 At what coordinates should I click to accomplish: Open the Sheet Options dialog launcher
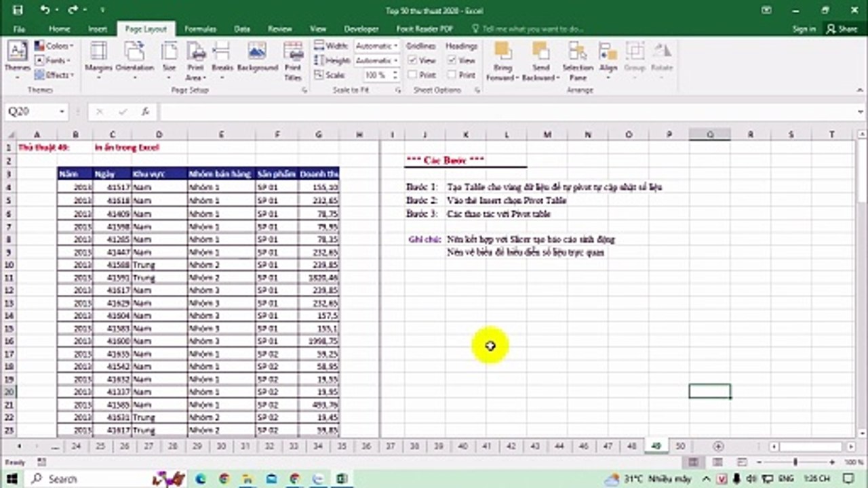(x=478, y=89)
